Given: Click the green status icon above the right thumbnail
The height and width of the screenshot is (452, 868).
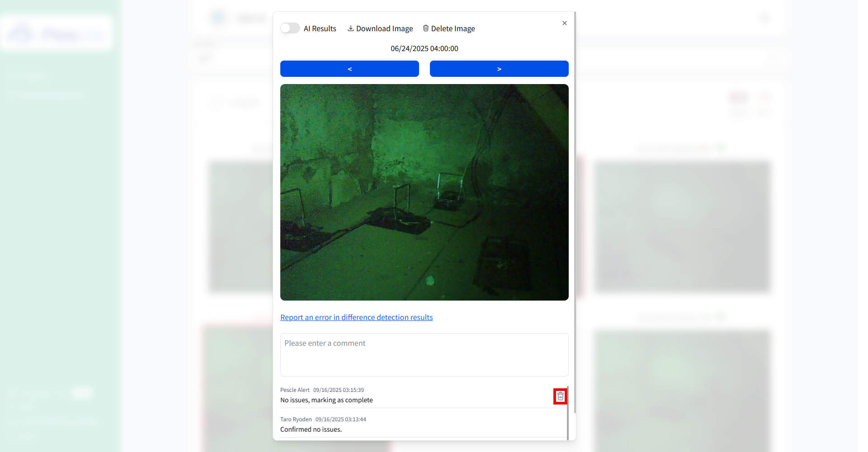Looking at the screenshot, I should point(721,147).
